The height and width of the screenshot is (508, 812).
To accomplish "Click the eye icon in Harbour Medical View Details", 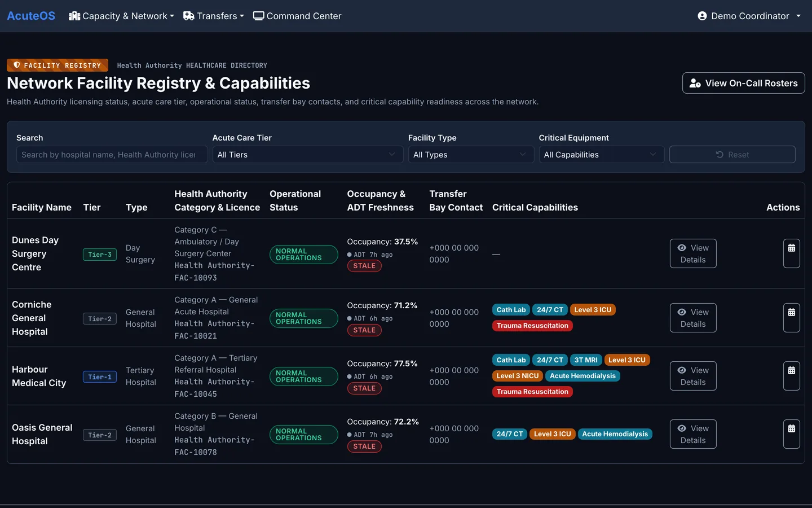I will pyautogui.click(x=682, y=370).
